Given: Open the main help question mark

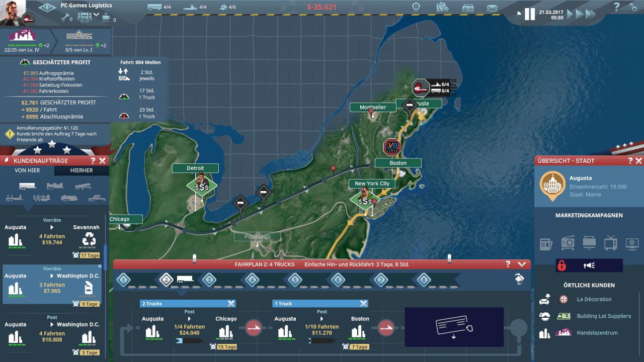Looking at the screenshot, I should (x=617, y=7).
